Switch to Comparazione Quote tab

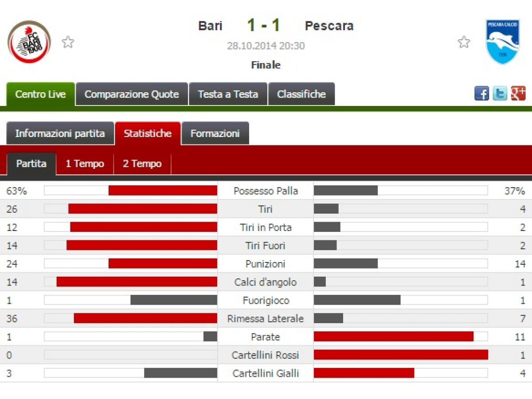click(132, 94)
